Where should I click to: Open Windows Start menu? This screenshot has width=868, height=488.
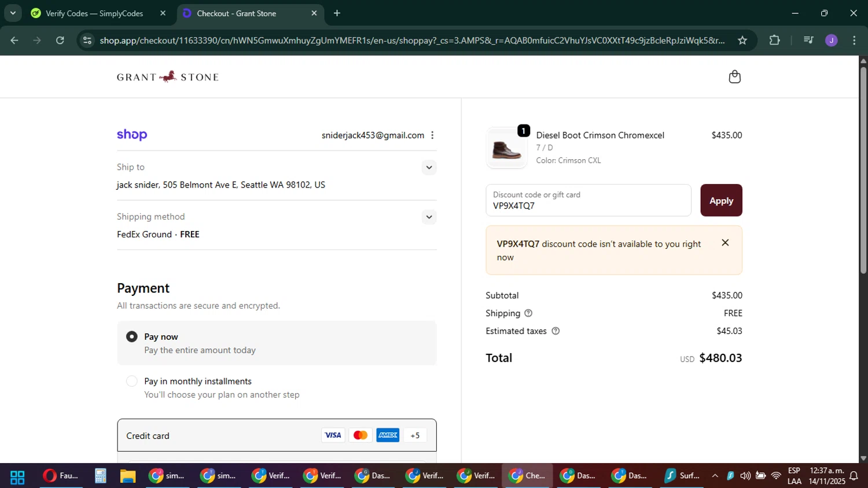coord(17,476)
